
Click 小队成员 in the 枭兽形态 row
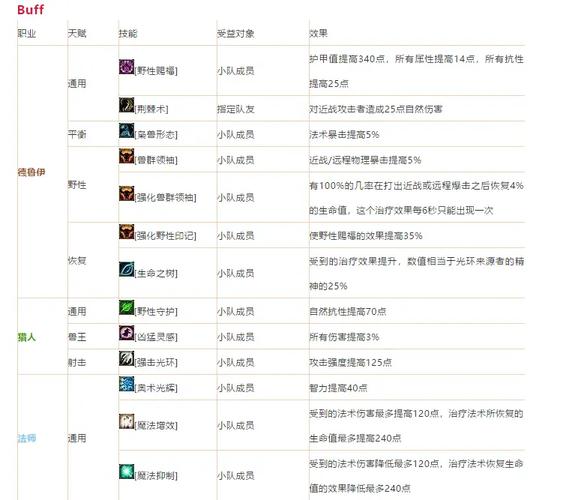pyautogui.click(x=236, y=135)
